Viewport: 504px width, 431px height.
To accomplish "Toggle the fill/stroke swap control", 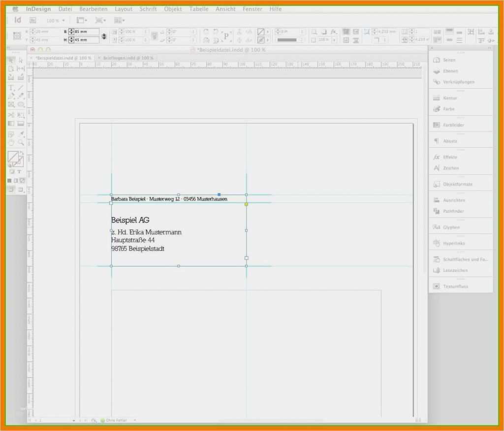I will (22, 153).
